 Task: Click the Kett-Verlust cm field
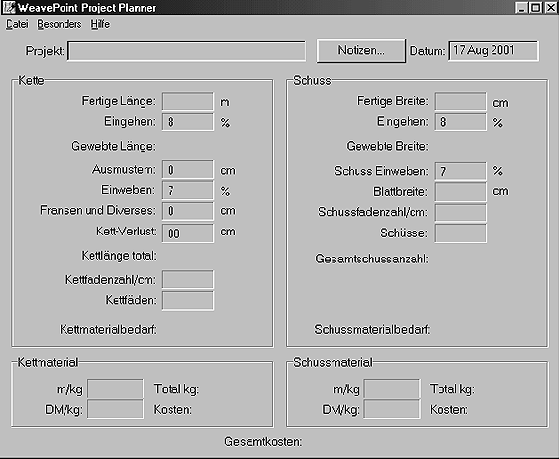[x=188, y=233]
